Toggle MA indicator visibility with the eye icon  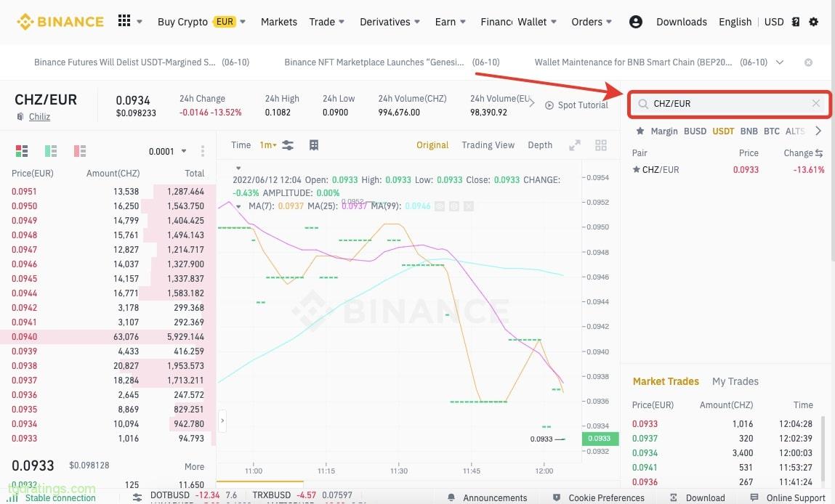[x=440, y=206]
